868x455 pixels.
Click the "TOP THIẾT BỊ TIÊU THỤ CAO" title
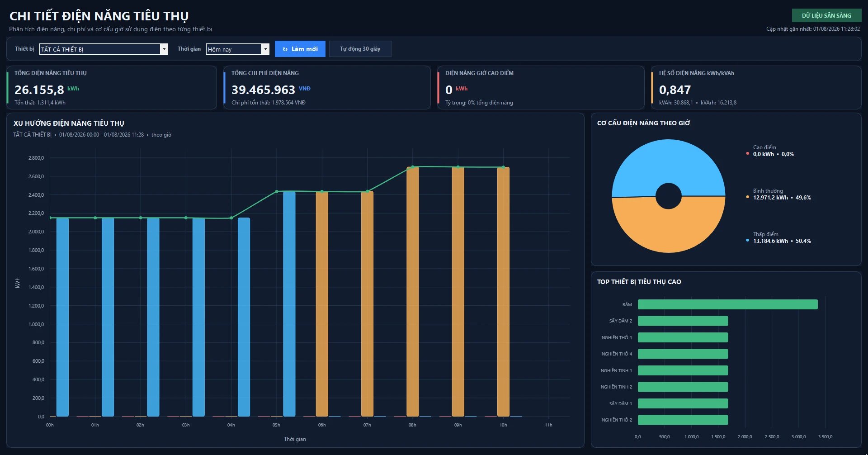[x=639, y=282]
